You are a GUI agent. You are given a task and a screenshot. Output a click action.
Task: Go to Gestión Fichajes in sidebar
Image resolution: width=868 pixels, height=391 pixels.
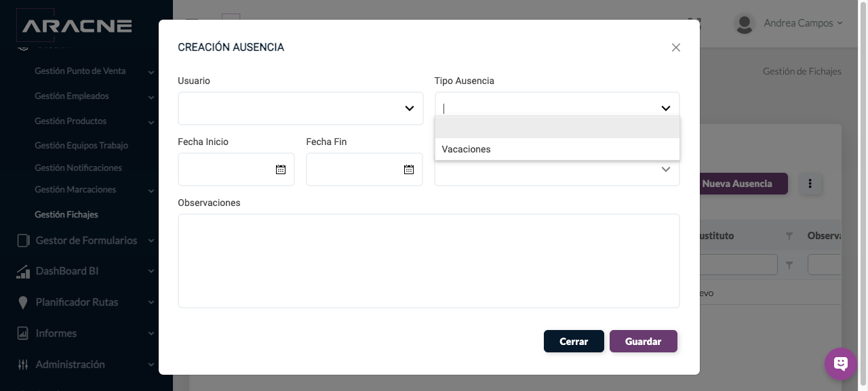(x=66, y=214)
